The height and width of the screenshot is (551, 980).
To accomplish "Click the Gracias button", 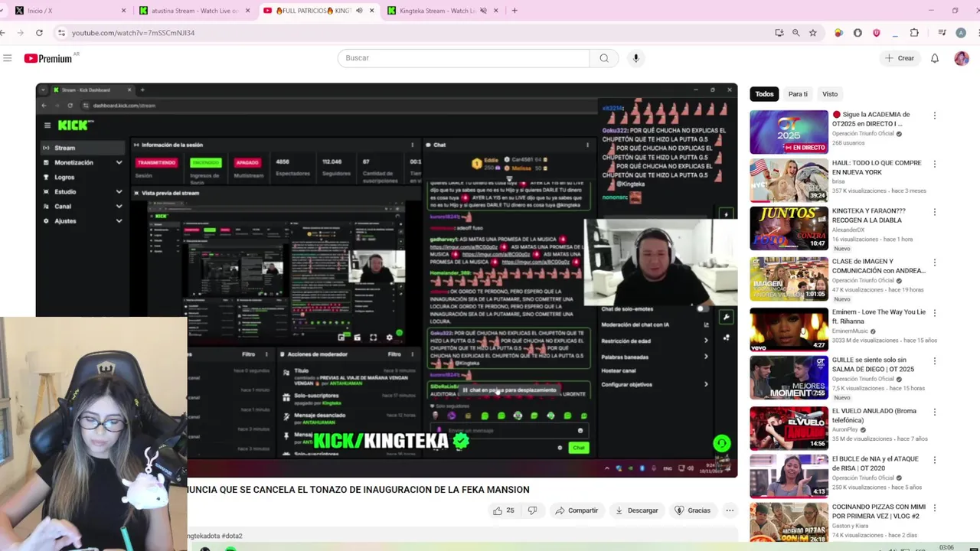I will (x=692, y=510).
